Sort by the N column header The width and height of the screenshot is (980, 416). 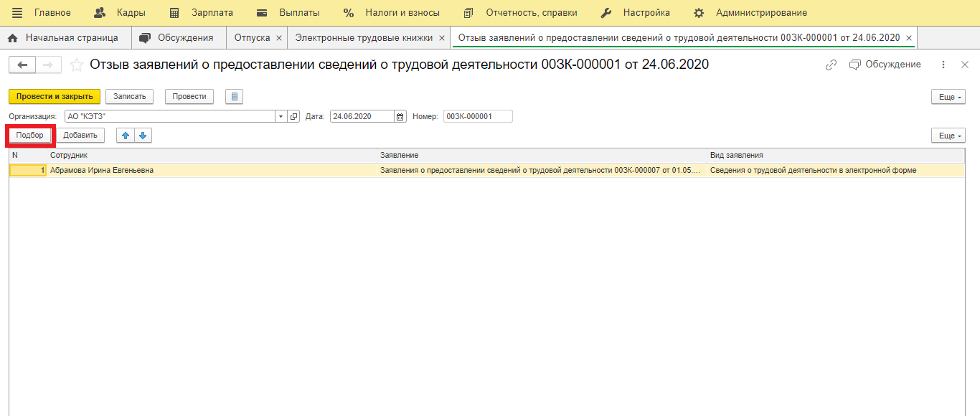coord(28,155)
